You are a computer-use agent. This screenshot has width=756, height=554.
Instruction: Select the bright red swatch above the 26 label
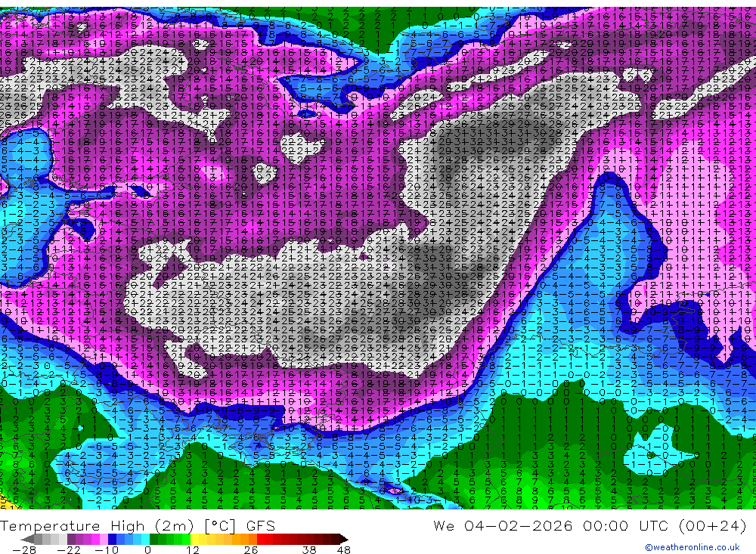(x=261, y=540)
